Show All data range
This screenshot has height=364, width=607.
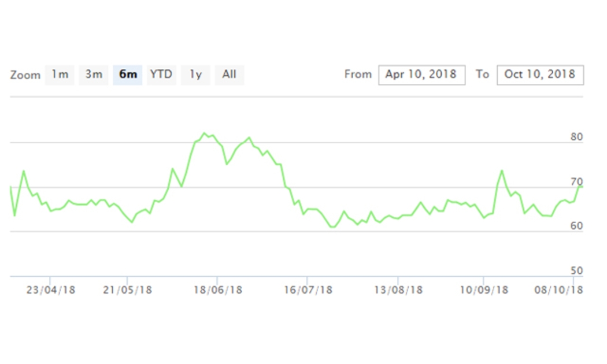pyautogui.click(x=230, y=75)
